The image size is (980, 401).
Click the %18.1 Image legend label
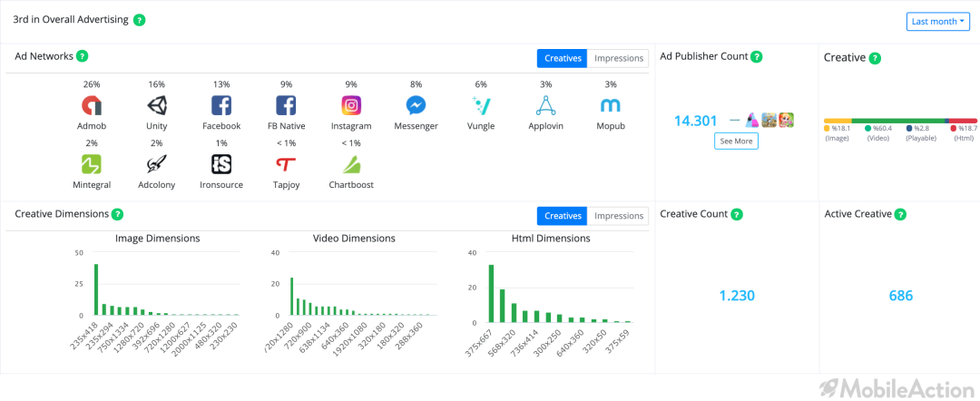click(837, 129)
